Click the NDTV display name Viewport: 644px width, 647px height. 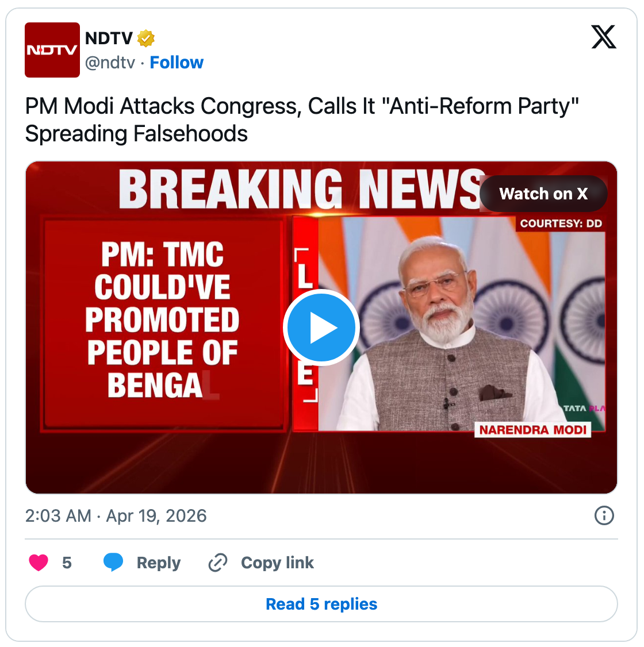click(109, 38)
